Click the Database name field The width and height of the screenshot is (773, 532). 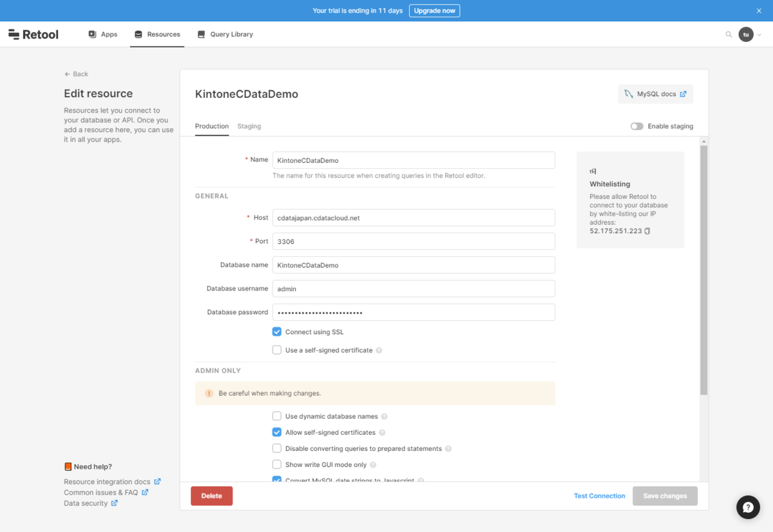coord(414,265)
